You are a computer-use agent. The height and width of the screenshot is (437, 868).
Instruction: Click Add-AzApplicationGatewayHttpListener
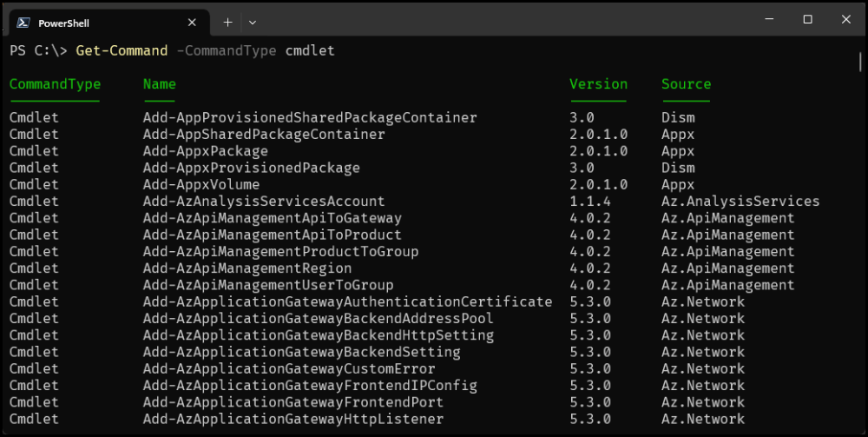point(293,419)
